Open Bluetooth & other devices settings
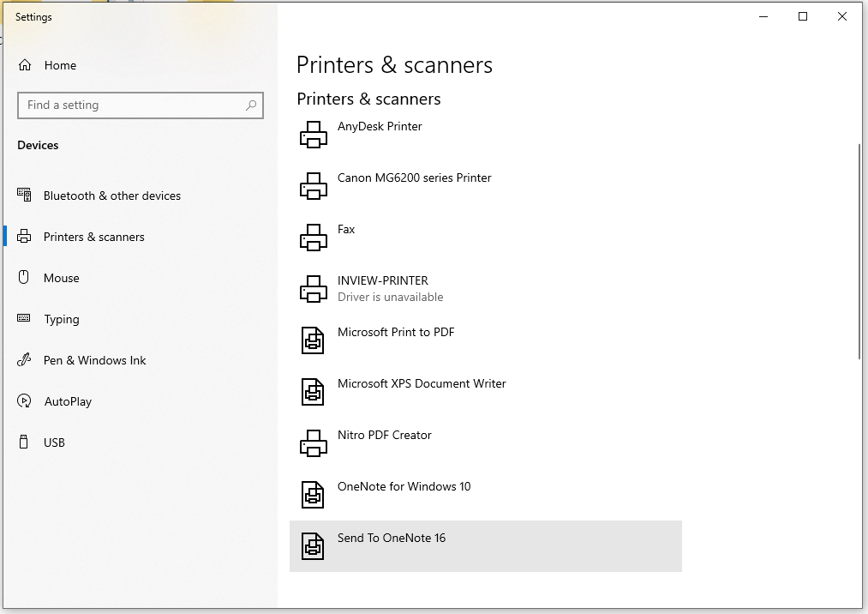 pyautogui.click(x=112, y=196)
